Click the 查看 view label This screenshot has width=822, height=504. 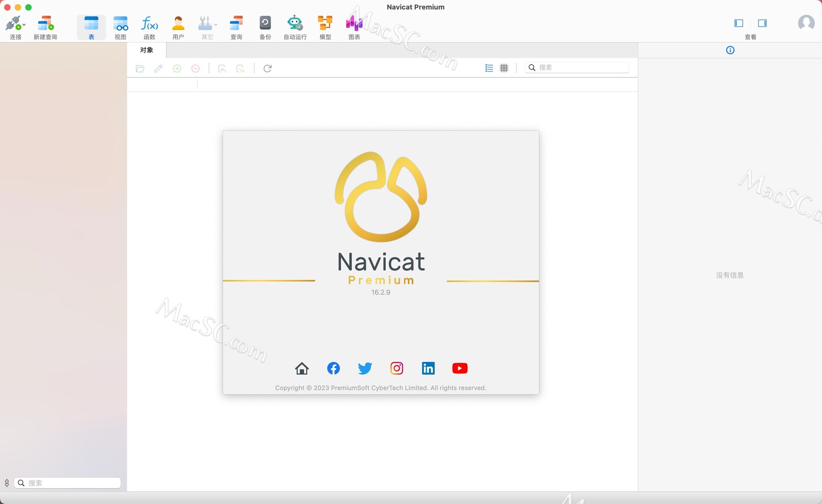[751, 37]
